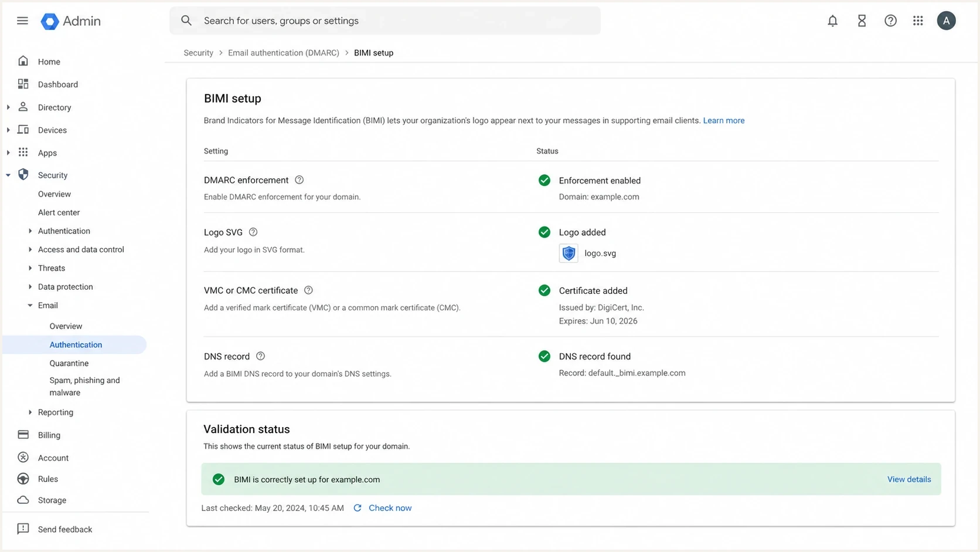Screen dimensions: 980x552
Task: Click the Rules icon in sidebar
Action: pyautogui.click(x=23, y=479)
